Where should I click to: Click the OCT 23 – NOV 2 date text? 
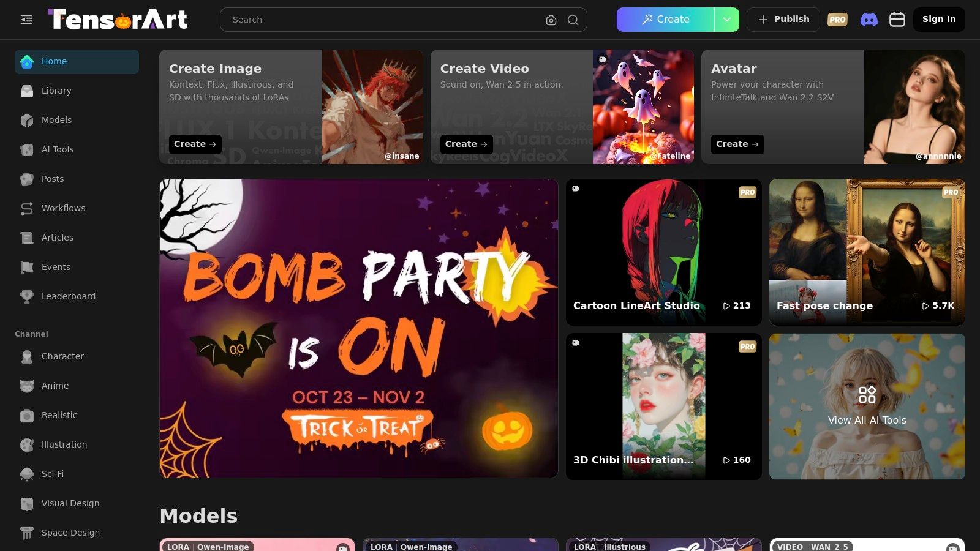click(x=358, y=397)
